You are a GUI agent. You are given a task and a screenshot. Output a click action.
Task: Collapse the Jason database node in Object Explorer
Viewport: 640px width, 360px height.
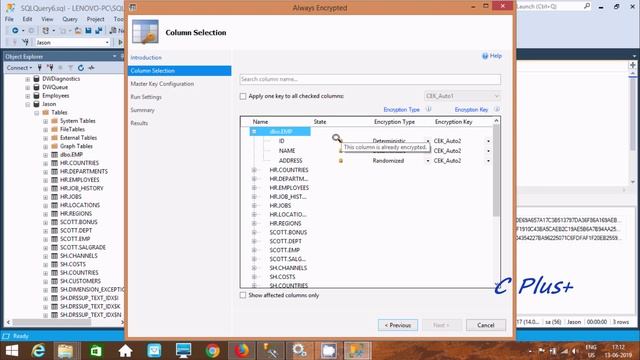coord(28,104)
